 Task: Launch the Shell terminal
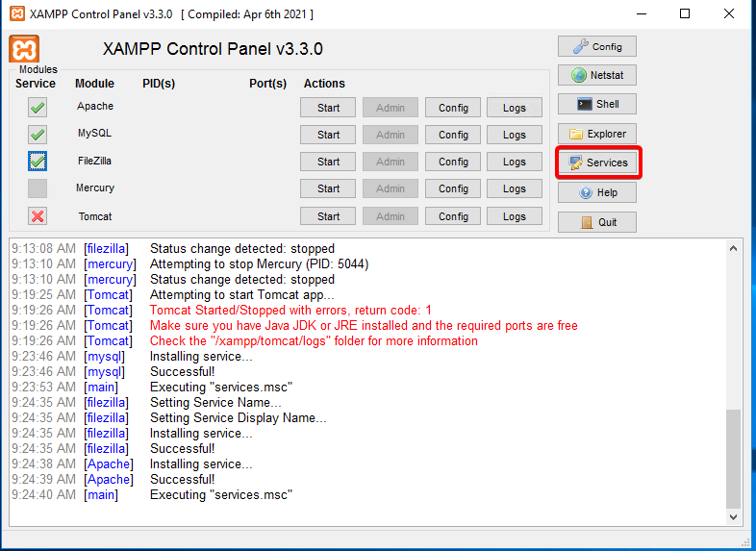click(x=597, y=104)
